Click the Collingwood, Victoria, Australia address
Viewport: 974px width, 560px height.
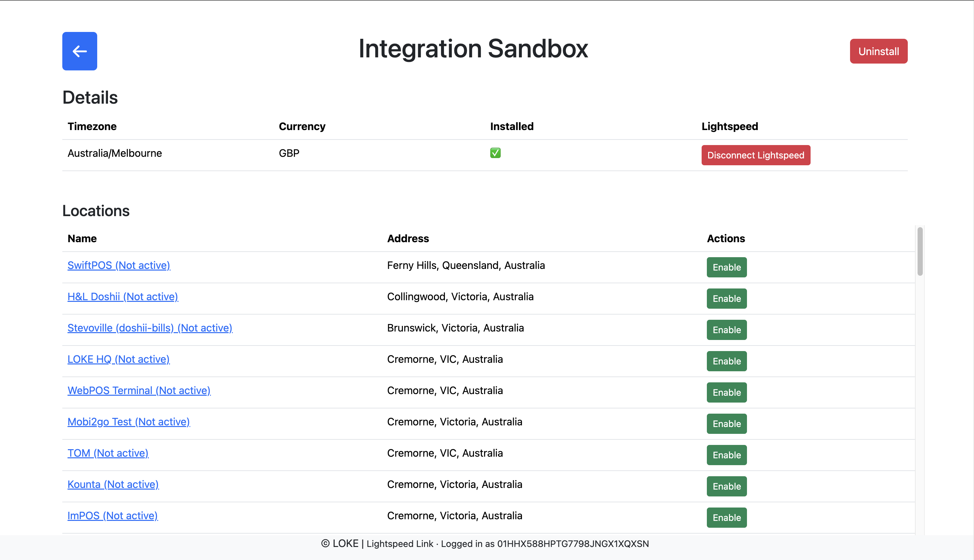460,297
